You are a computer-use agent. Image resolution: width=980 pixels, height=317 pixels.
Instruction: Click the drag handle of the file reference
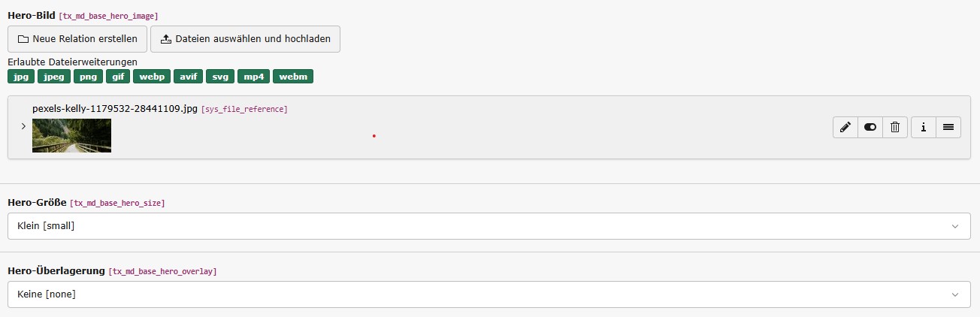948,128
